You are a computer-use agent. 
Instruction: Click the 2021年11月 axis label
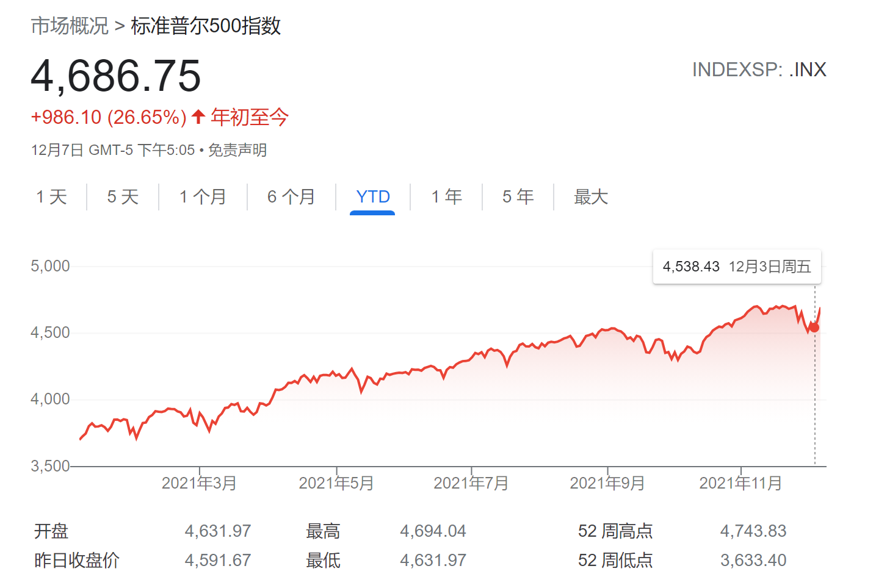pyautogui.click(x=740, y=483)
